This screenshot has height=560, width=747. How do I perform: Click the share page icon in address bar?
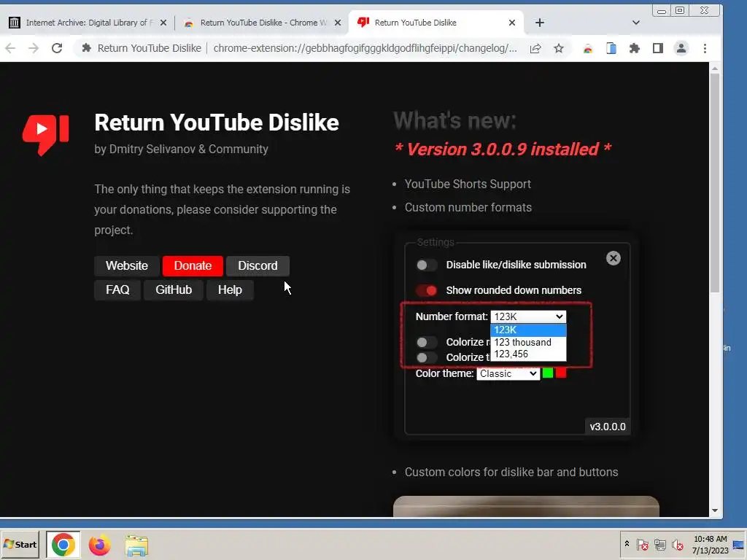[535, 48]
